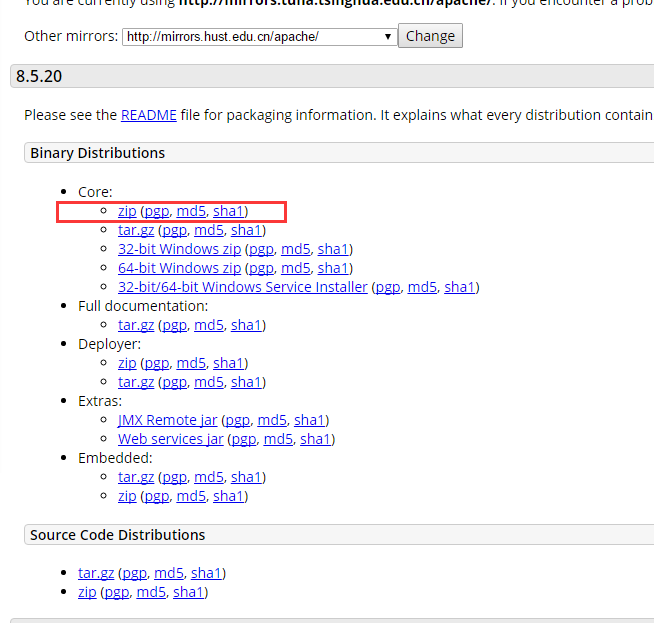Open md5 link for Embedded zip

191,496
